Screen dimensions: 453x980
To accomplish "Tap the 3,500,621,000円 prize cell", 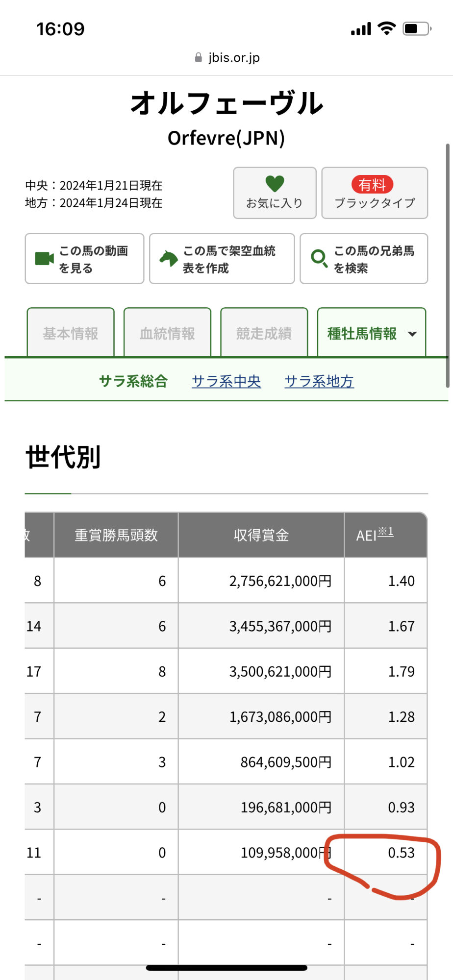I will point(261,671).
